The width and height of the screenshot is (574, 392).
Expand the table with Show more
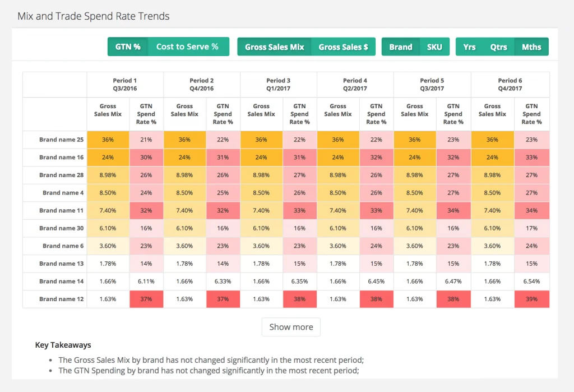pos(291,327)
